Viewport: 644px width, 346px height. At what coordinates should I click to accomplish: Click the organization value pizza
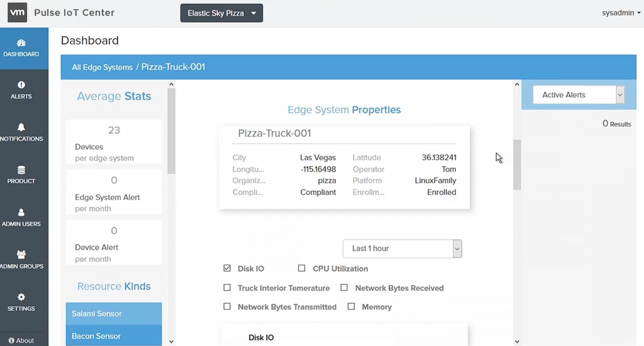[327, 181]
